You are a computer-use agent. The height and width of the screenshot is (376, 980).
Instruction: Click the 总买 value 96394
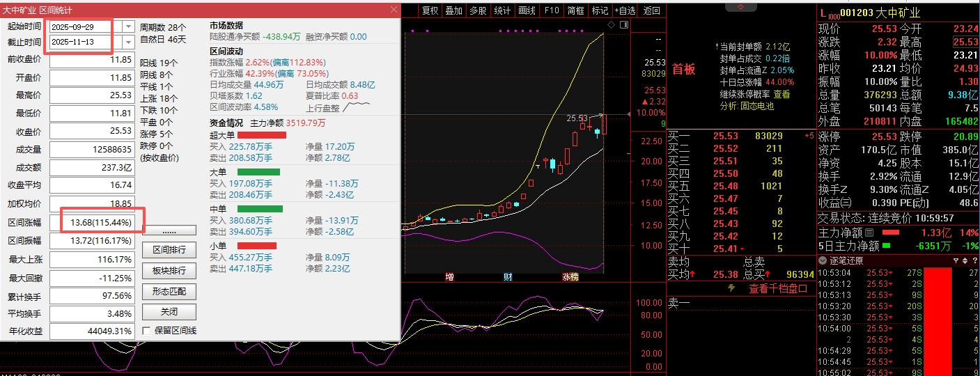point(800,274)
